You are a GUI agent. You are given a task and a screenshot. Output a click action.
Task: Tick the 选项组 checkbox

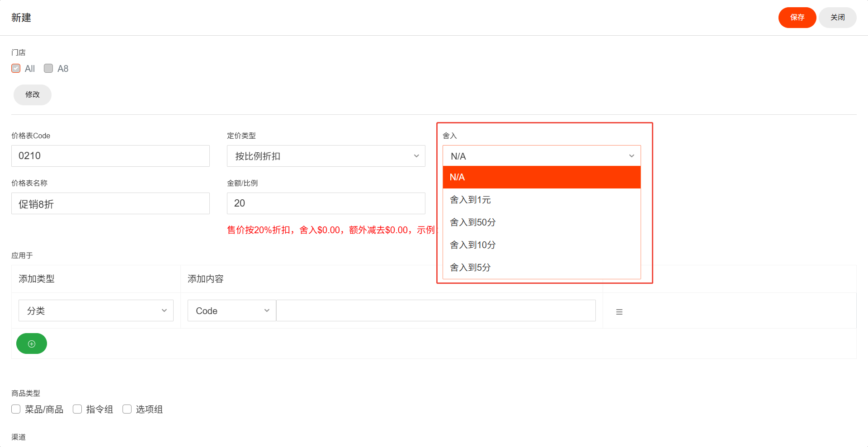click(x=127, y=409)
